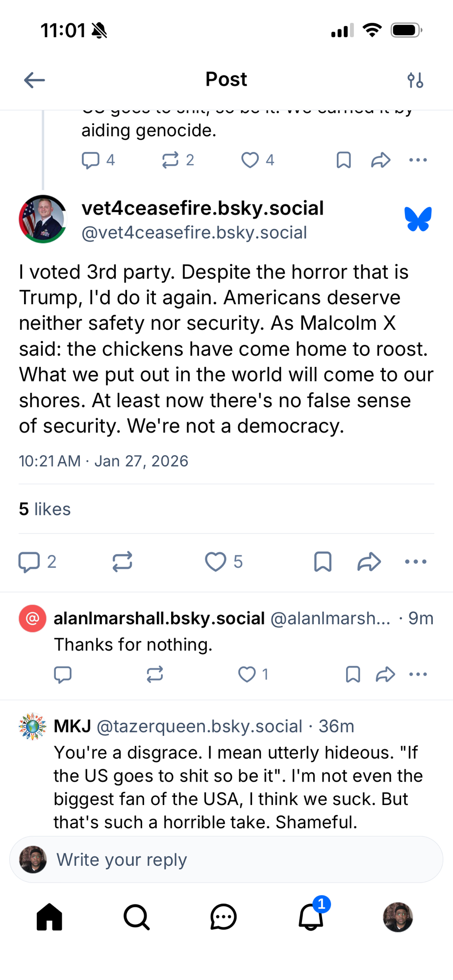Share the main vet4ceasefire post
The height and width of the screenshot is (980, 453).
369,562
